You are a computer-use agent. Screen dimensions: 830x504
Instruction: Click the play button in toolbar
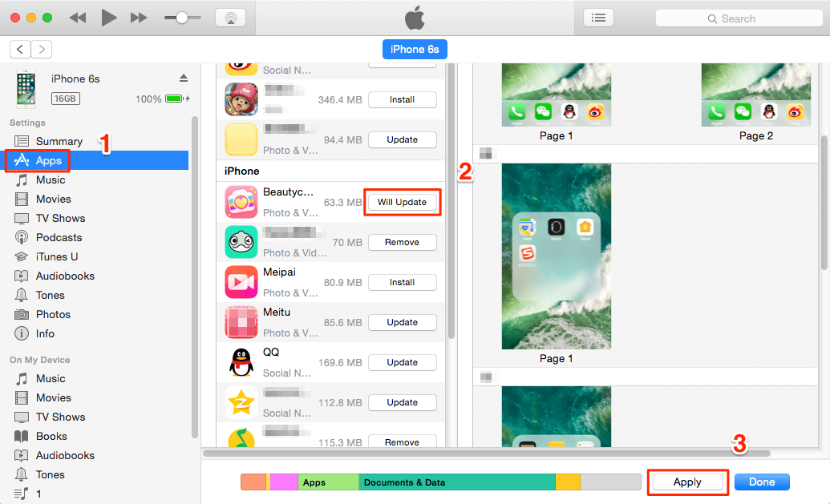109,18
